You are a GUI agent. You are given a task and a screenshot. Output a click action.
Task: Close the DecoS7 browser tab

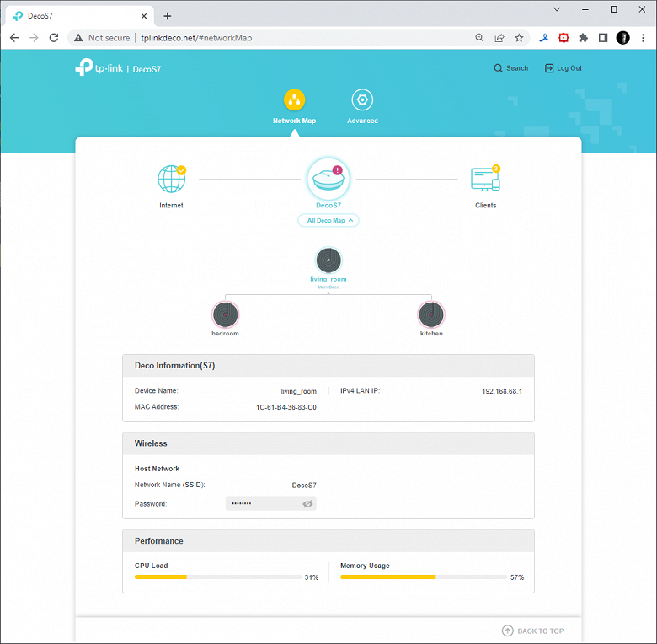144,16
